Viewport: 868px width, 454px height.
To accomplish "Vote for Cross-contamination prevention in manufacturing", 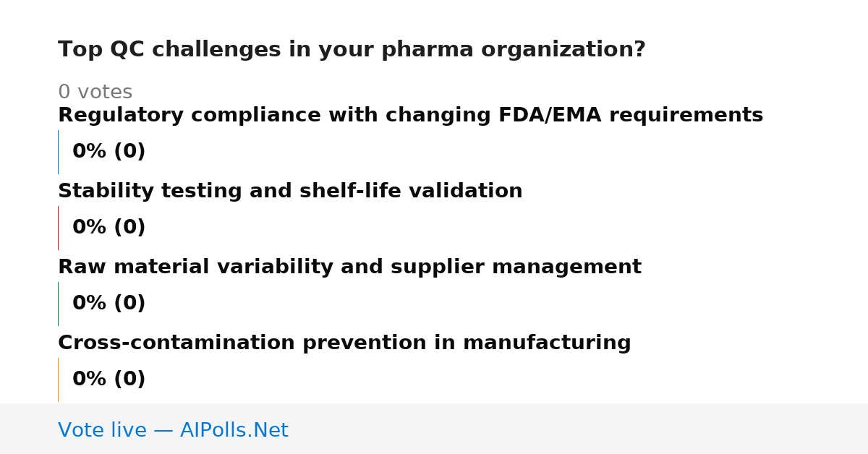I will (x=344, y=343).
